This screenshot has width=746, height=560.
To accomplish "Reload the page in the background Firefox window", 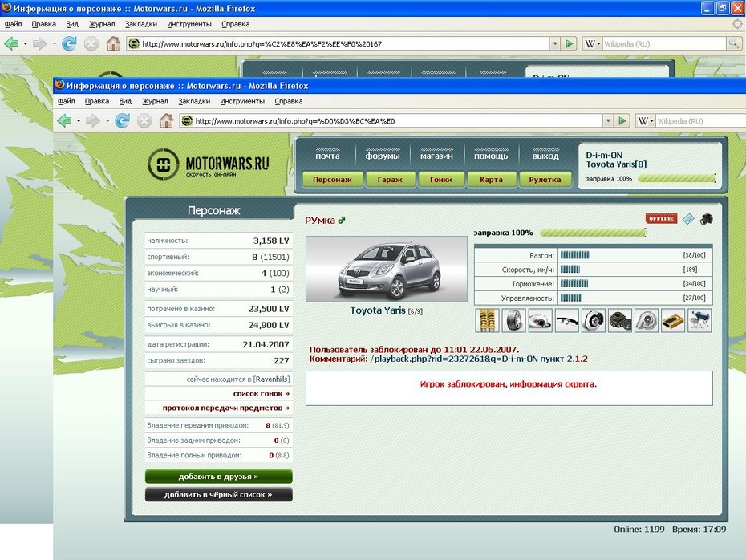I will [70, 44].
